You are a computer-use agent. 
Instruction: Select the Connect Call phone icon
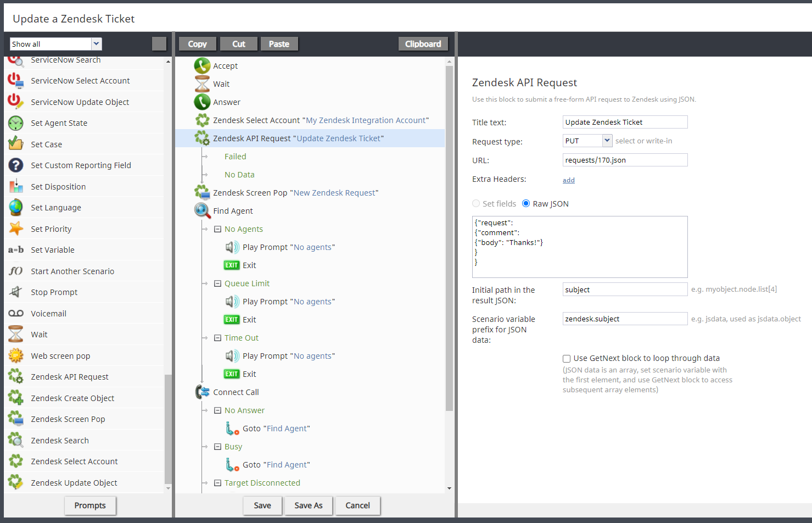tap(202, 392)
